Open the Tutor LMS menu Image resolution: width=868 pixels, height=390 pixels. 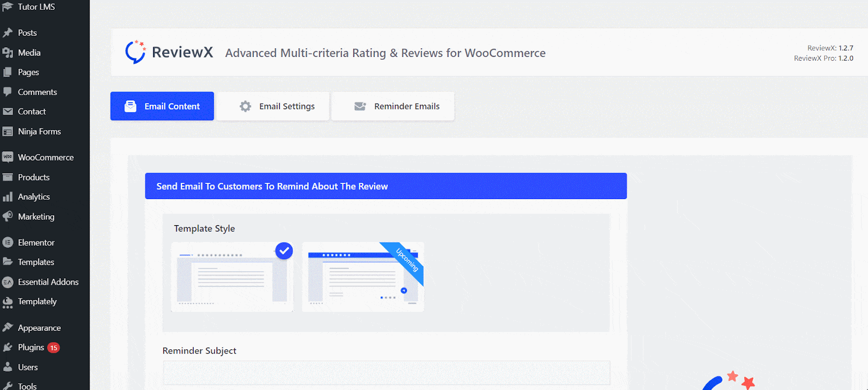pyautogui.click(x=36, y=7)
